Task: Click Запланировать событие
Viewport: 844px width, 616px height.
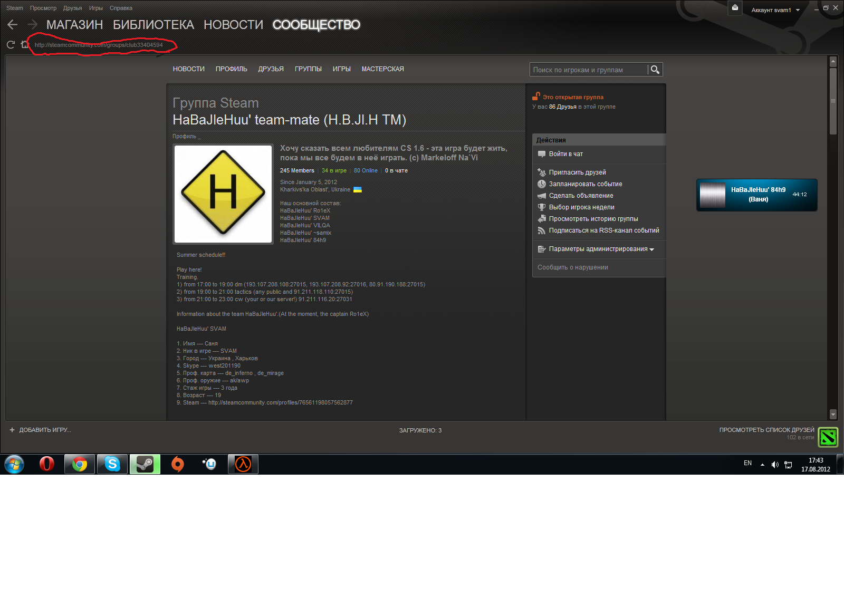Action: [x=586, y=184]
